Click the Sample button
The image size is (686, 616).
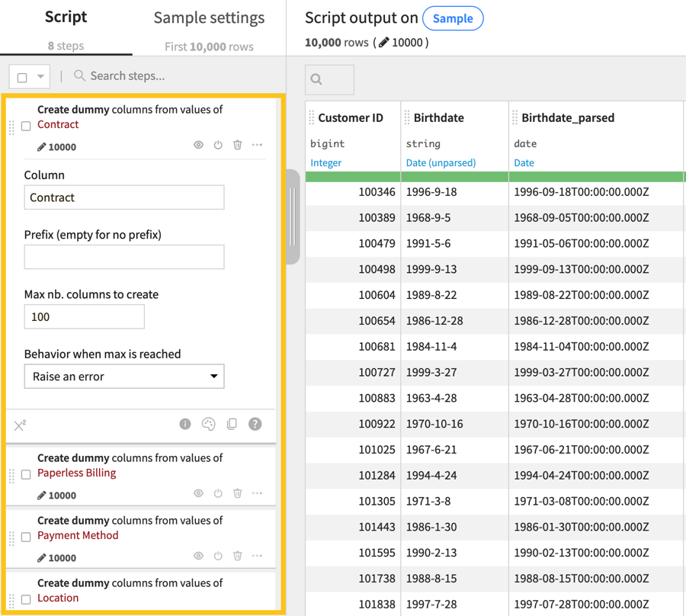coord(453,18)
